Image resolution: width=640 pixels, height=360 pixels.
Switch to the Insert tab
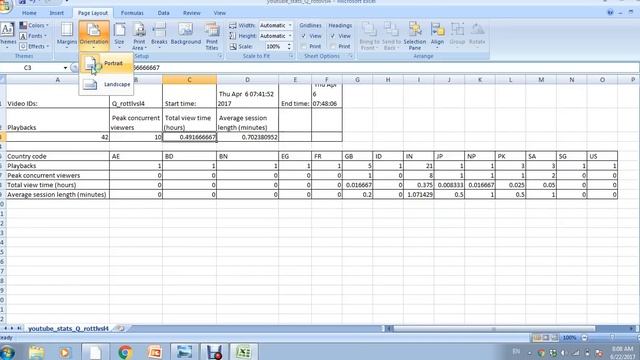56,13
